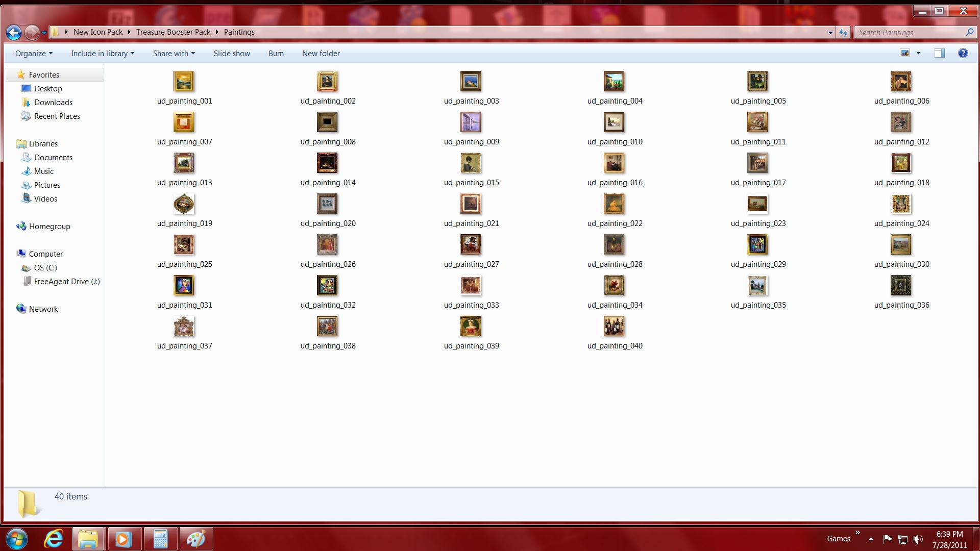The image size is (980, 551).
Task: Toggle the preview pane button
Action: [x=939, y=53]
